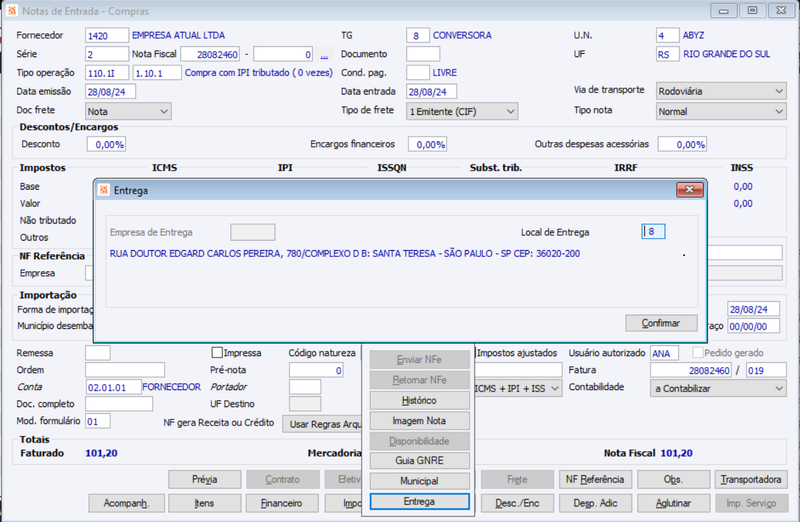The width and height of the screenshot is (800, 522).
Task: Expand the Tipo nota dropdown
Action: [x=721, y=111]
